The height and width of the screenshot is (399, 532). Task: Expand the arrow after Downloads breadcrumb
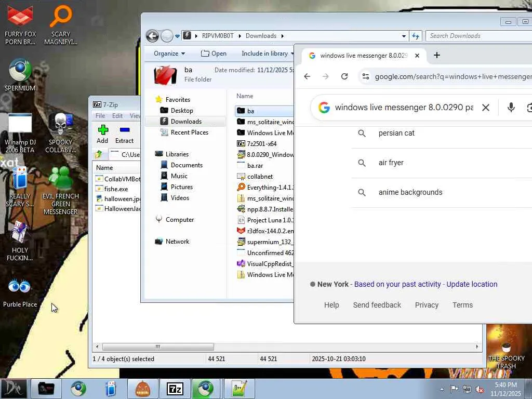(x=282, y=36)
